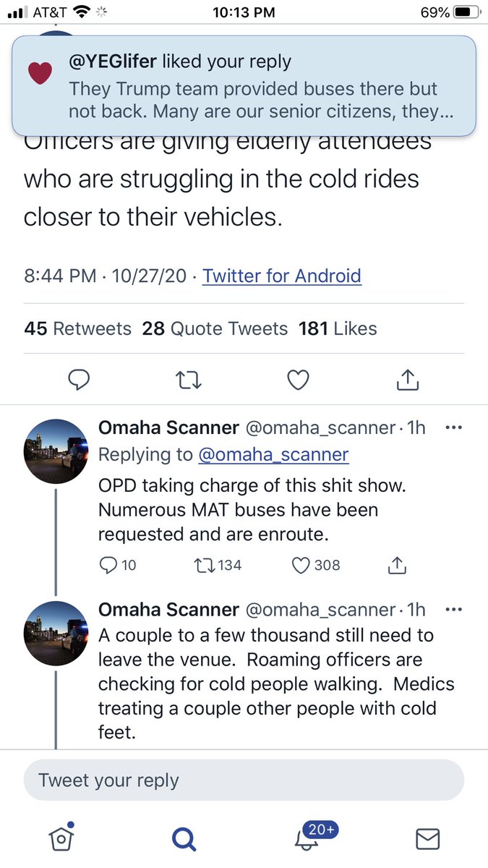Open the Search tab
This screenshot has height=868, width=488.
coord(184,838)
